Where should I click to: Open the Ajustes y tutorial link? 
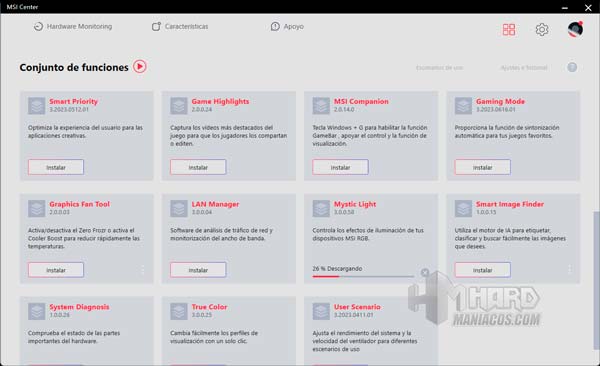pos(523,68)
